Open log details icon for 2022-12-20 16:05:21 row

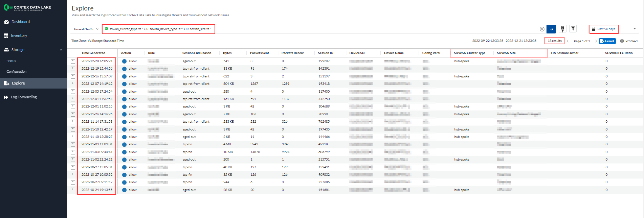click(73, 61)
